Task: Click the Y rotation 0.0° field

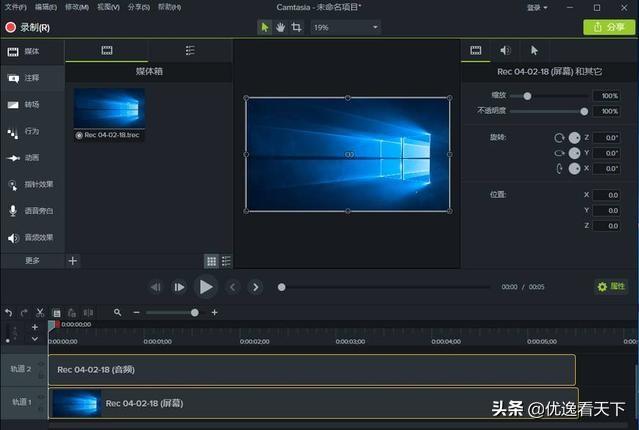Action: click(x=606, y=153)
